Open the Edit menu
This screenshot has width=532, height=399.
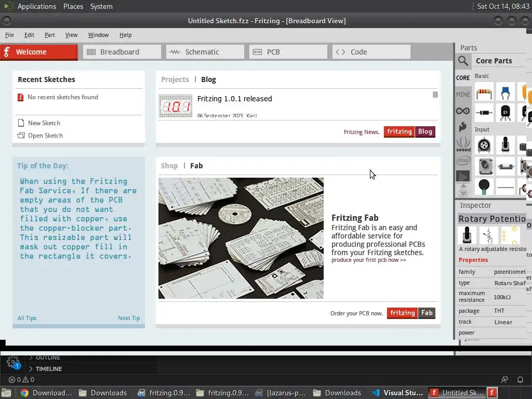tap(29, 35)
